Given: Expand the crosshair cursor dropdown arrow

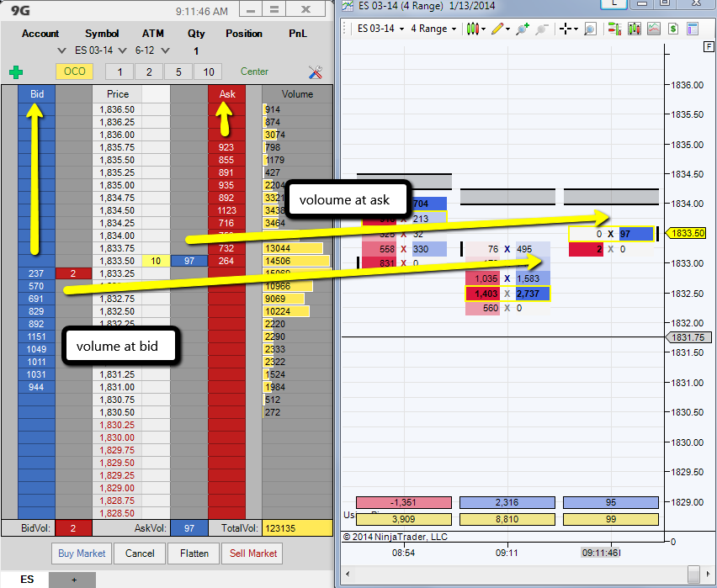Looking at the screenshot, I should pos(576,29).
